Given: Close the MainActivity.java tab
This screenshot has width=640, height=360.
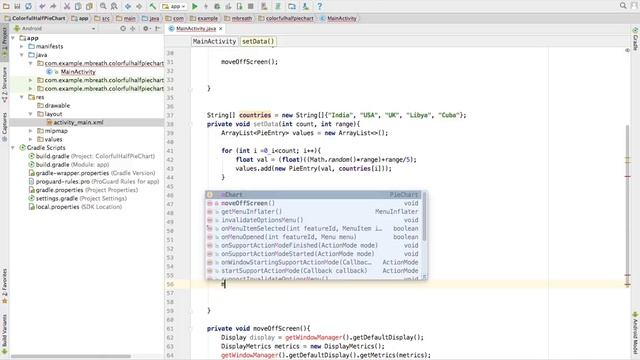Looking at the screenshot, I should [221, 29].
